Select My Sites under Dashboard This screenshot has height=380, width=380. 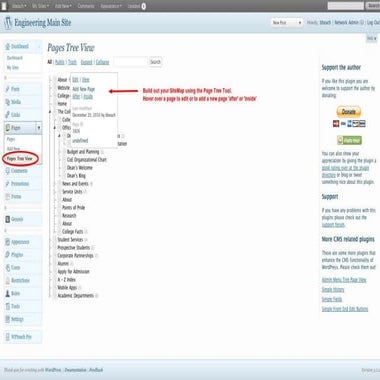(x=13, y=68)
